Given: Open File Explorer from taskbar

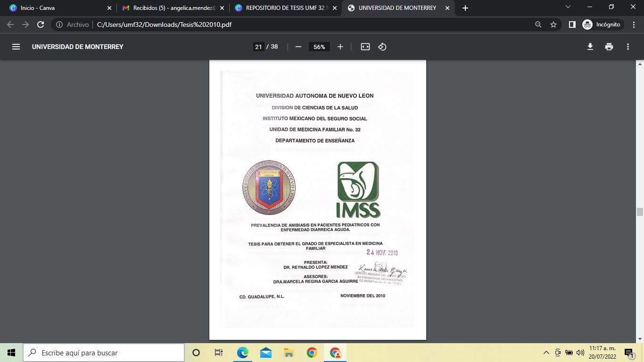Looking at the screenshot, I should coord(289,353).
